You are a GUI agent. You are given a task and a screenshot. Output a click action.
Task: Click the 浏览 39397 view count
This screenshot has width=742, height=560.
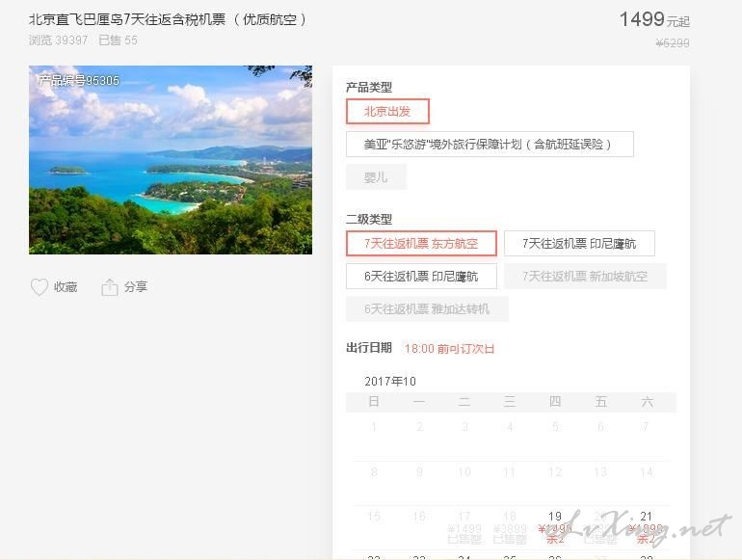point(58,40)
